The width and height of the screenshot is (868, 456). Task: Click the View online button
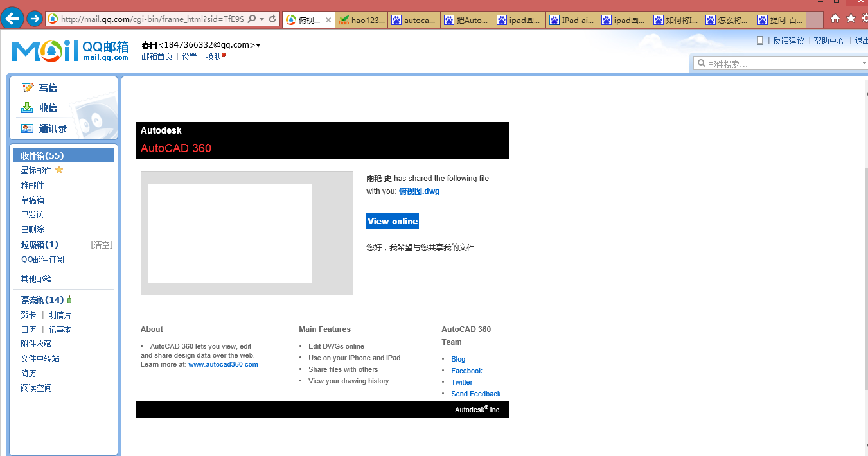pos(393,221)
